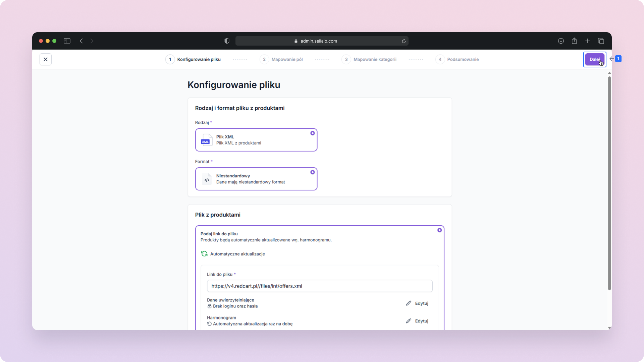This screenshot has width=644, height=362.
Task: Click the Rodzaj i format pliku heading
Action: point(240,108)
